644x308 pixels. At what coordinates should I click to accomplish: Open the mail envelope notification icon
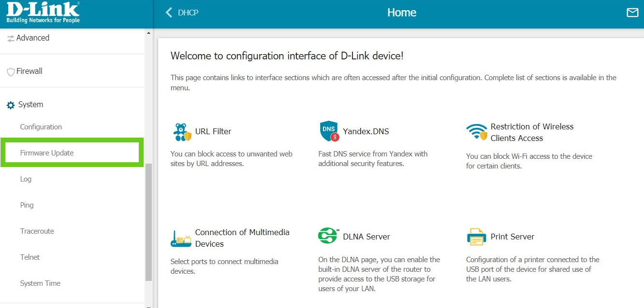(632, 13)
